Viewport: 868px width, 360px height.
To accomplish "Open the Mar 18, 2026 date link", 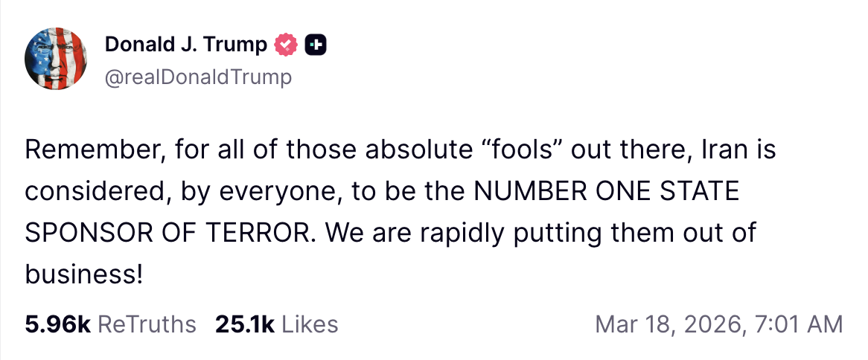I will click(666, 324).
